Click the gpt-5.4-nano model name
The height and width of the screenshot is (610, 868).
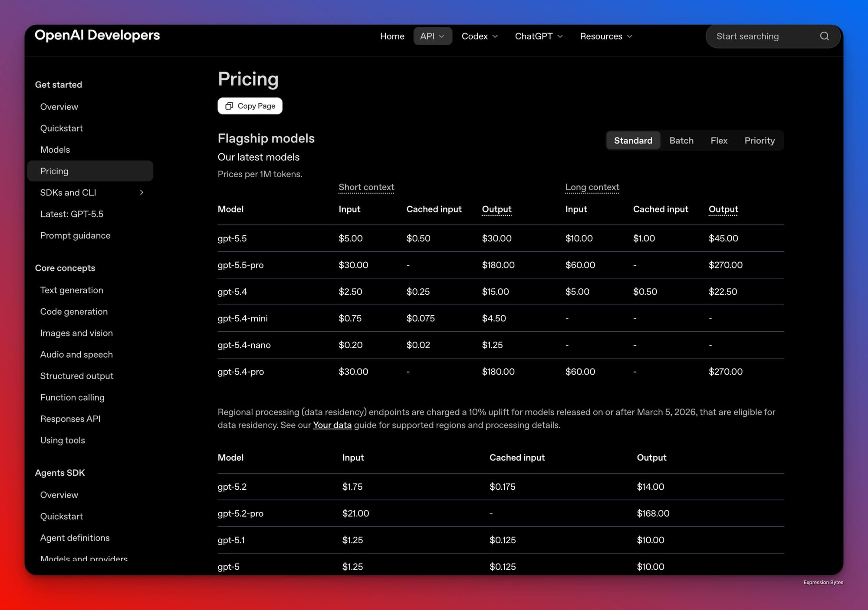244,345
